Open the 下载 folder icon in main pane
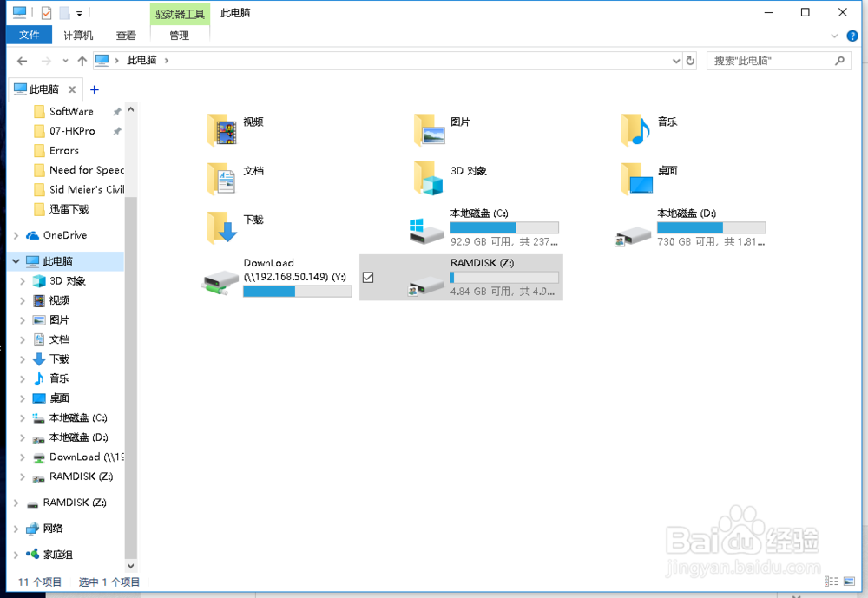The image size is (868, 598). tap(222, 227)
